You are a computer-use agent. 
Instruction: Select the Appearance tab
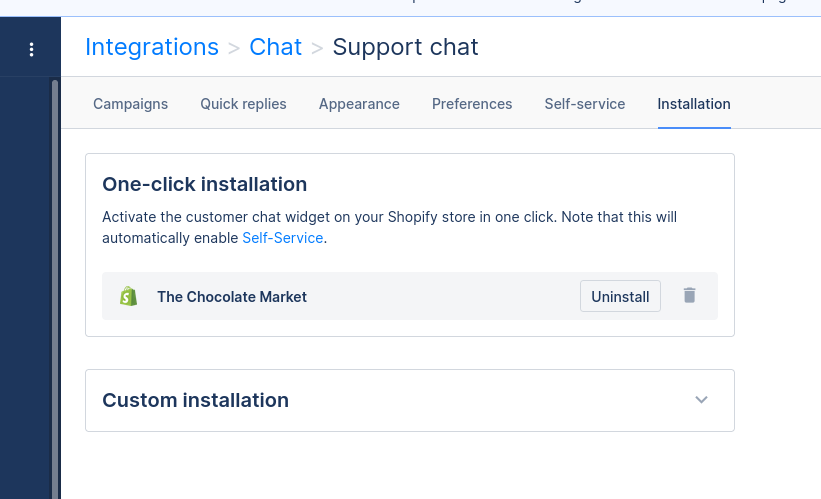[359, 104]
